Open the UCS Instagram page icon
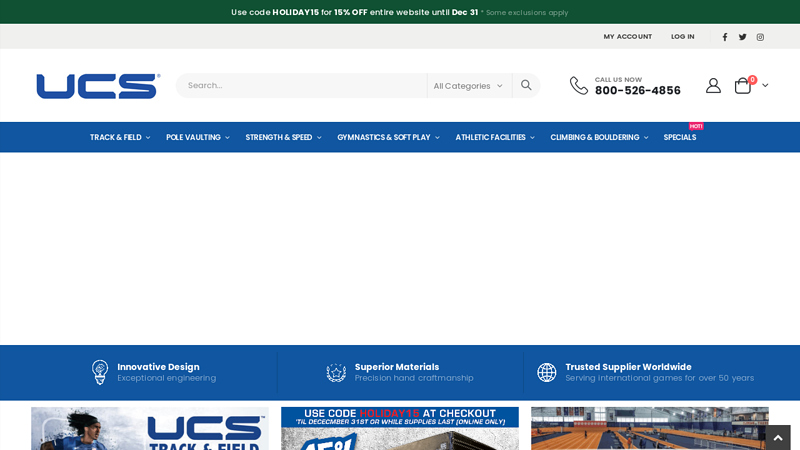This screenshot has width=800, height=450. (x=760, y=37)
